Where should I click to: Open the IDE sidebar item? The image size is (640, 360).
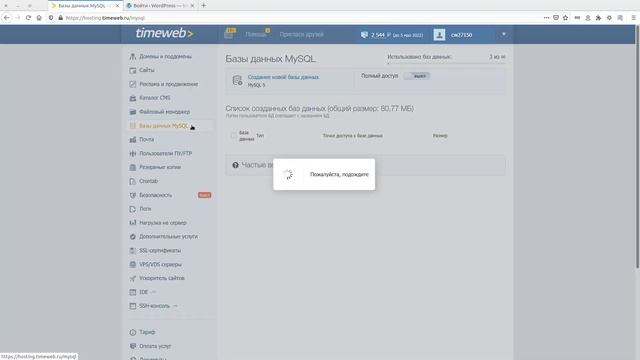143,292
